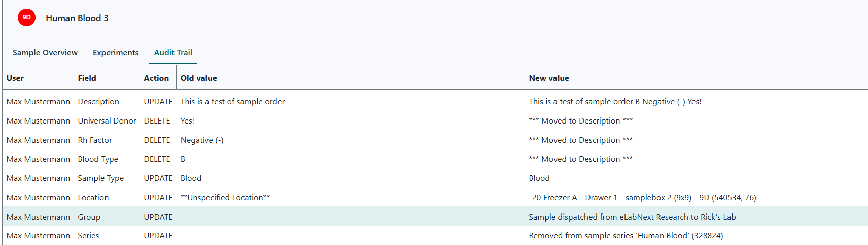The image size is (868, 245).
Task: Switch to the Experiments tab
Action: coord(116,53)
